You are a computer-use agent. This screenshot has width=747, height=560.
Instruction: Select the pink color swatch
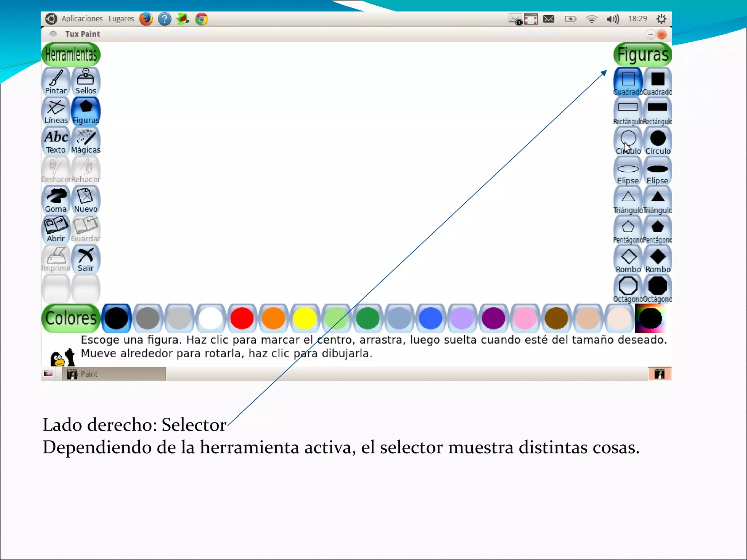point(525,318)
